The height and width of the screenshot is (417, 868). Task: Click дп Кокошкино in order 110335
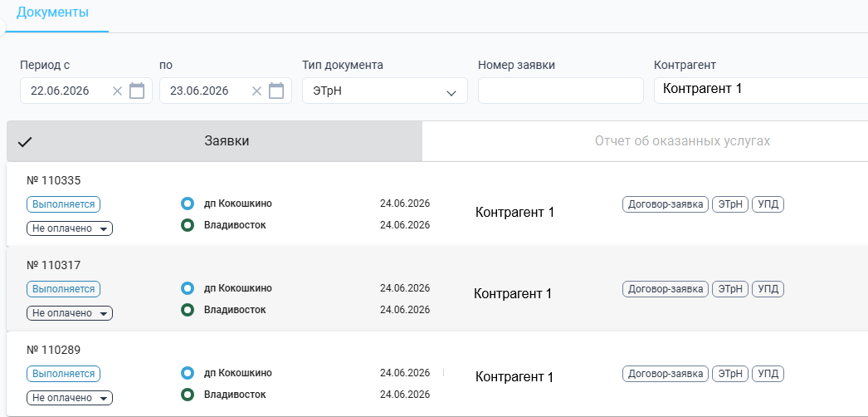[238, 204]
